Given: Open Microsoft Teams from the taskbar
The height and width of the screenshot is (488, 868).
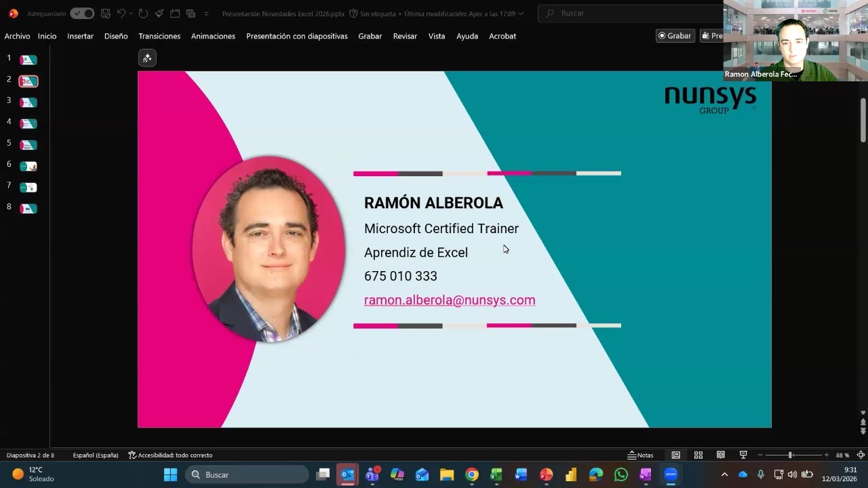Looking at the screenshot, I should 372,474.
